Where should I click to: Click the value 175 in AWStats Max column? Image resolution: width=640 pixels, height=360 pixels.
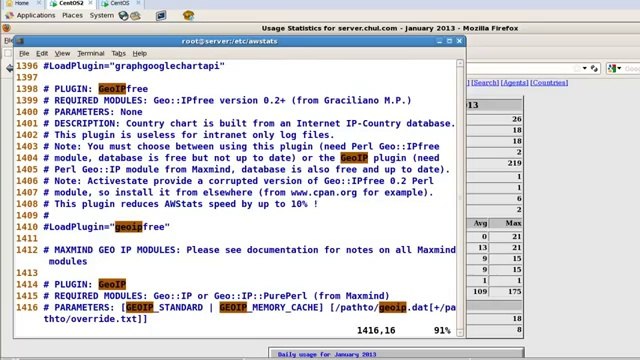pos(514,291)
